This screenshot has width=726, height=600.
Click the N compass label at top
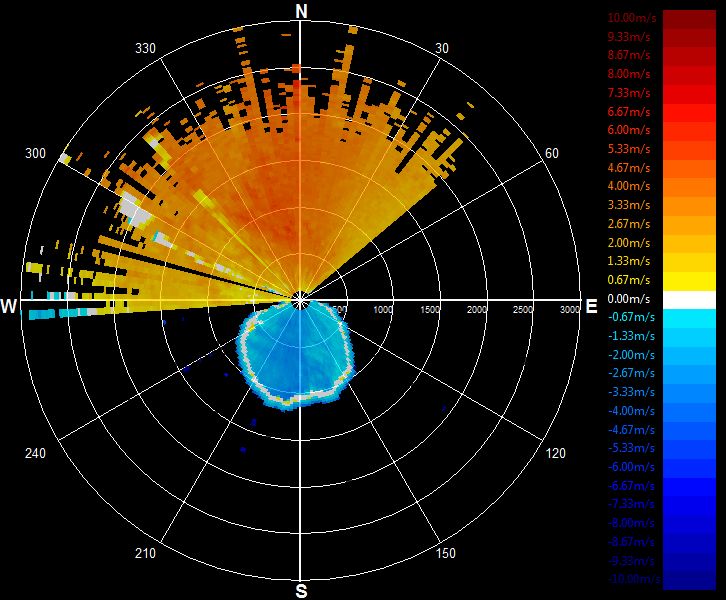301,11
